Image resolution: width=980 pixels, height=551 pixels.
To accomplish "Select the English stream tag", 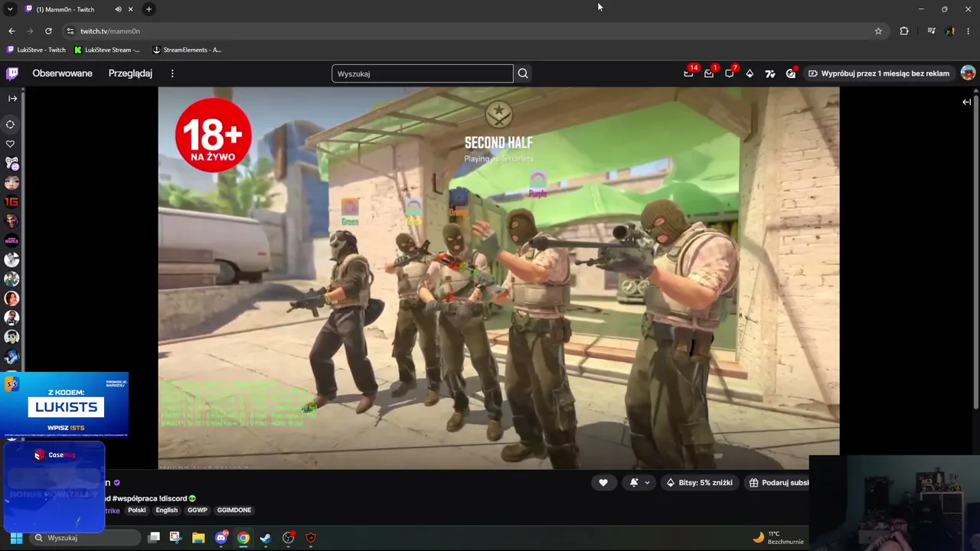I will (167, 510).
